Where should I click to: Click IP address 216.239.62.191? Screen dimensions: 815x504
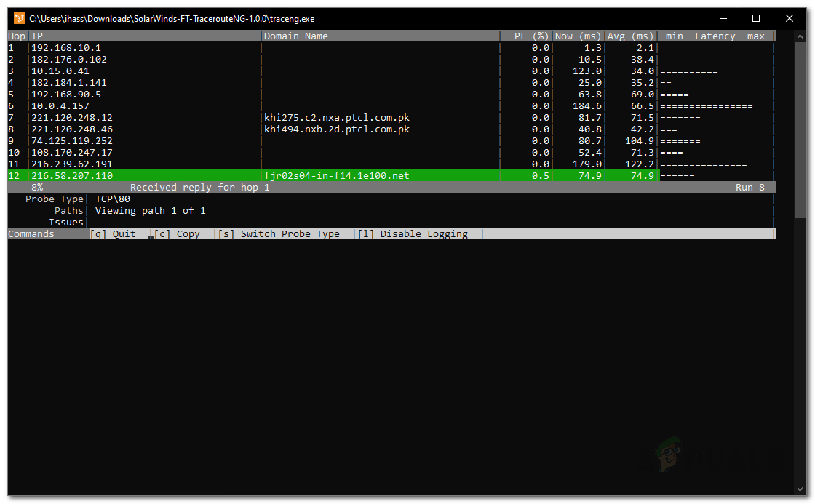(x=72, y=164)
